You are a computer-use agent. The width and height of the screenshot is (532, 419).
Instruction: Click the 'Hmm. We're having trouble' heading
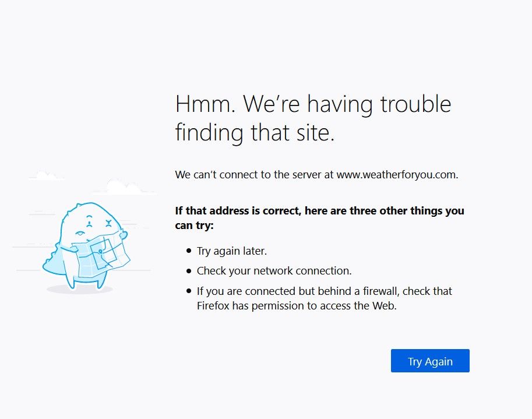pos(313,104)
